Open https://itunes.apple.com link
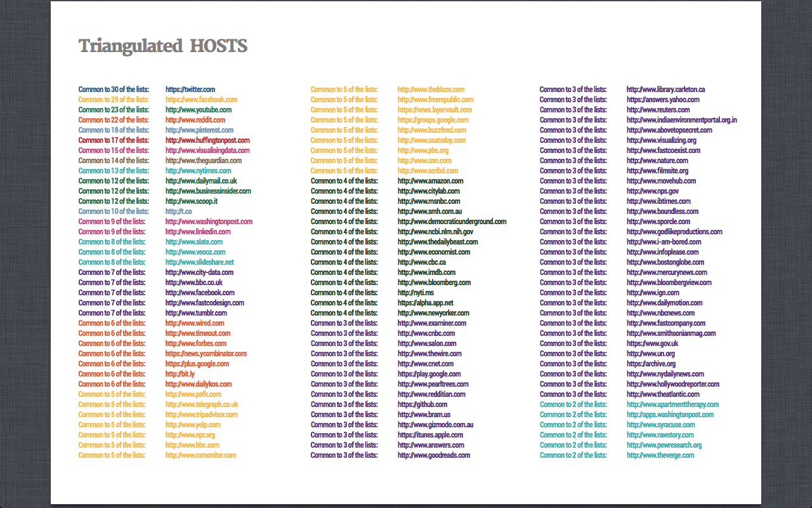Viewport: 812px width, 508px height. [431, 435]
